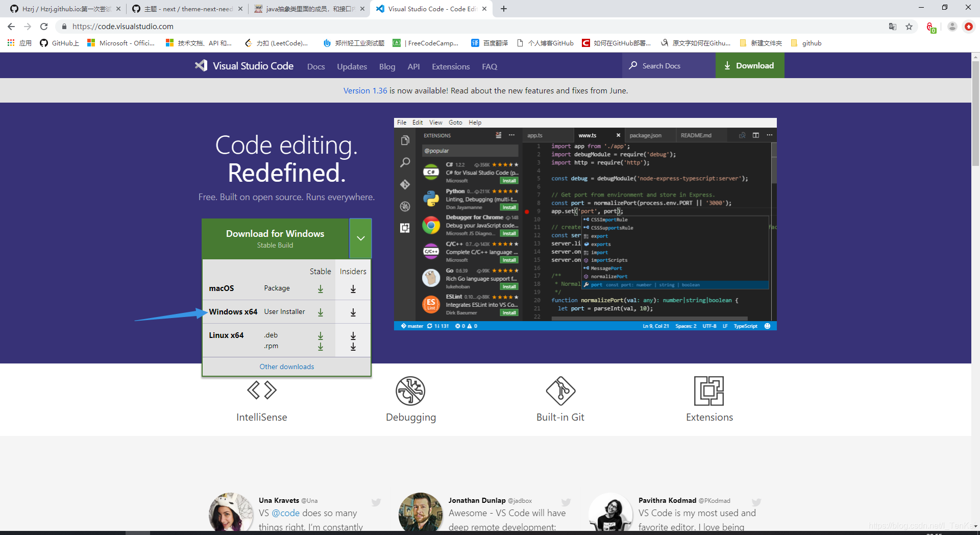Open the FAQ nav item
The image size is (980, 535).
click(489, 66)
